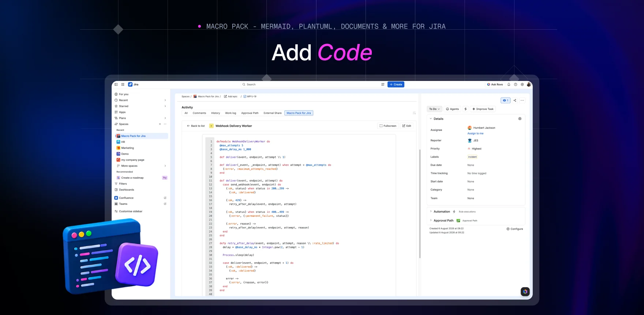Click the Jira logo in the top bar
This screenshot has width=644, height=315.
click(133, 85)
